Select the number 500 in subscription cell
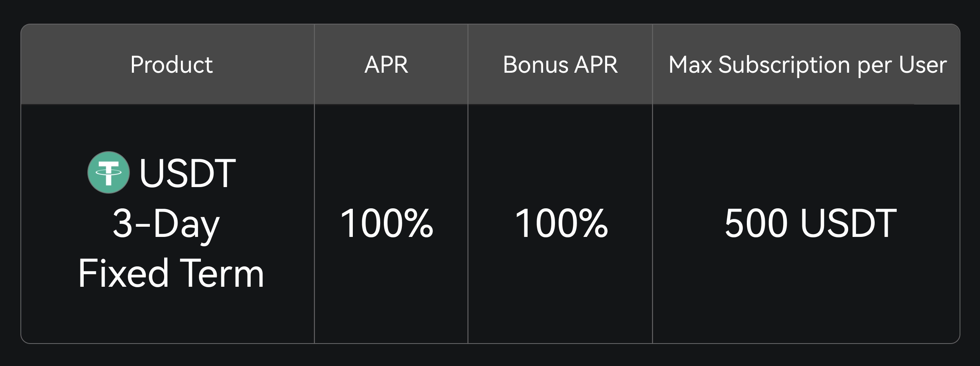 (756, 223)
